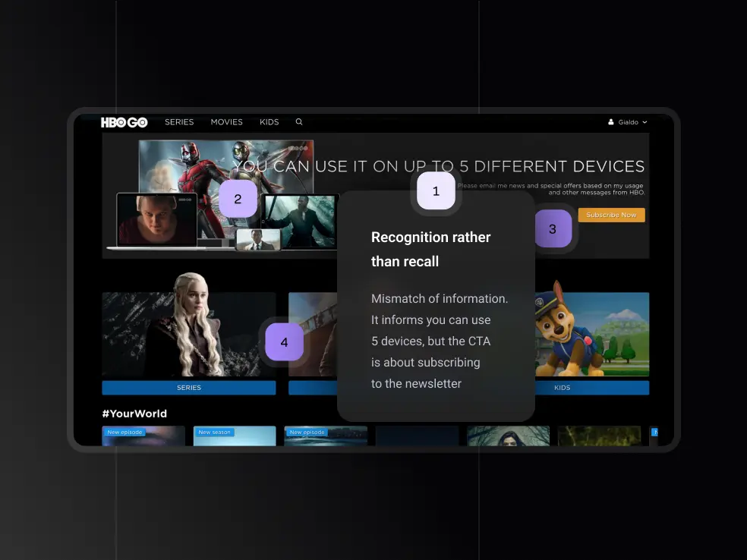
Task: Open first New episode thumbnail in #YourWorld
Action: point(143,436)
